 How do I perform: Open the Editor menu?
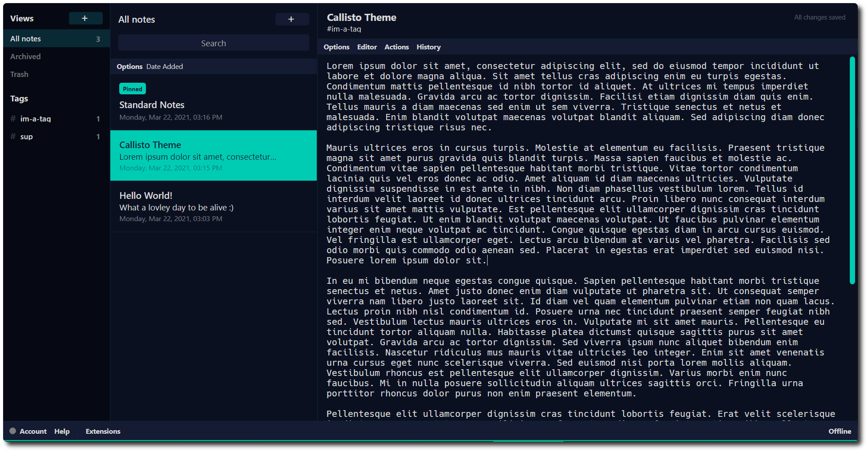pos(367,47)
